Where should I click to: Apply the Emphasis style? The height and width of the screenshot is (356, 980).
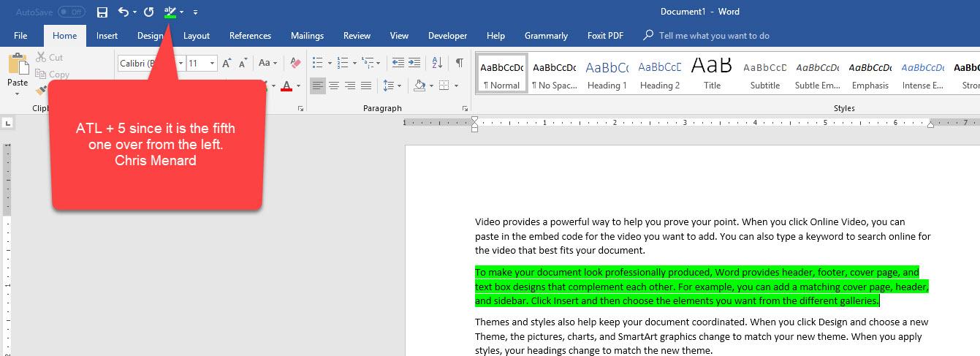point(870,74)
